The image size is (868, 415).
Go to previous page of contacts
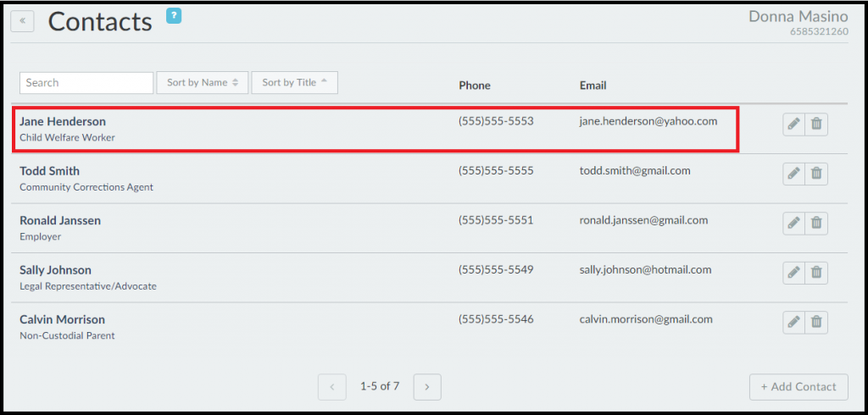(331, 387)
